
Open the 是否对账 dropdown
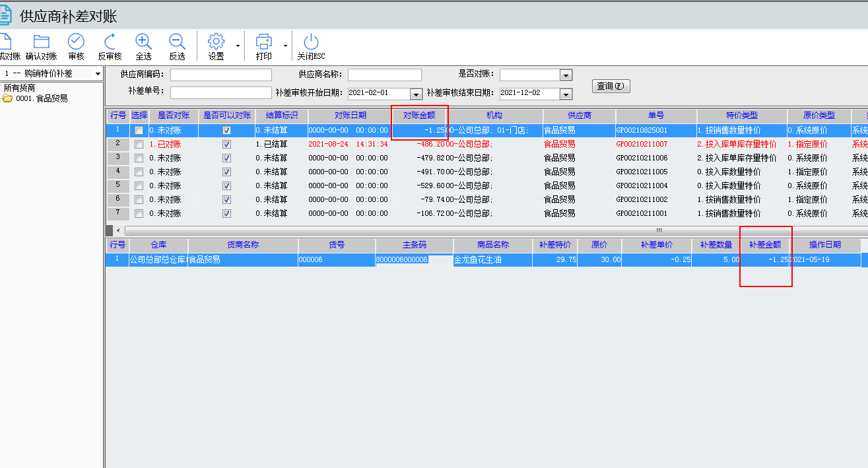[566, 75]
